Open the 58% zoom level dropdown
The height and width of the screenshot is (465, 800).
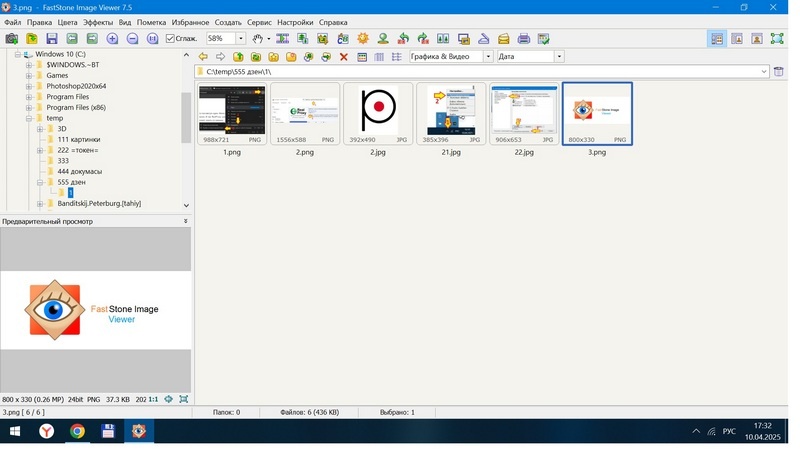pyautogui.click(x=241, y=39)
